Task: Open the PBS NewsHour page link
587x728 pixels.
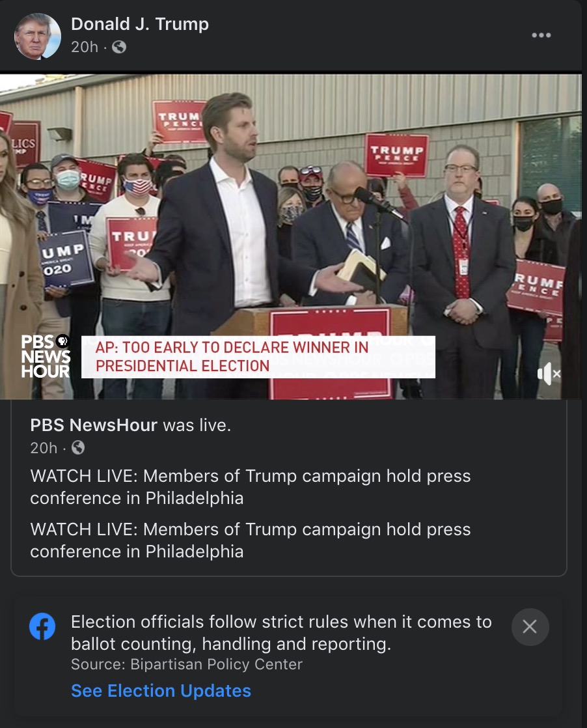Action: coord(94,425)
